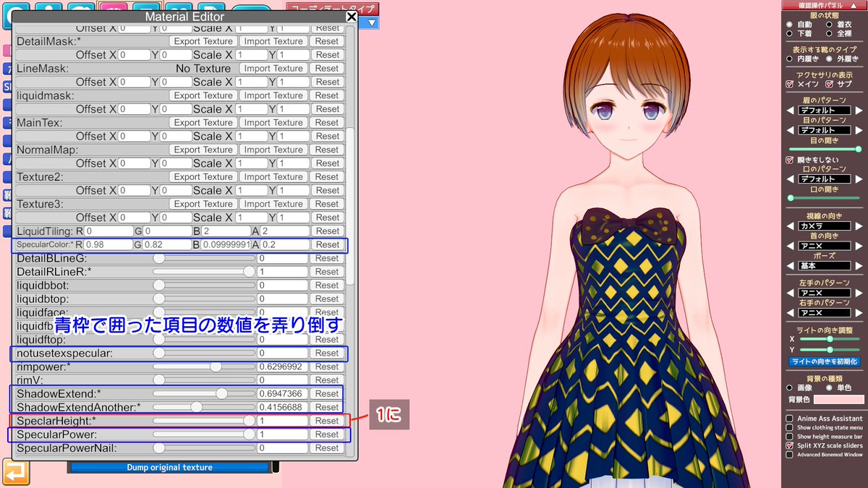Import Texture for NormalMap
Viewport: 868px width, 488px height.
[x=273, y=150]
